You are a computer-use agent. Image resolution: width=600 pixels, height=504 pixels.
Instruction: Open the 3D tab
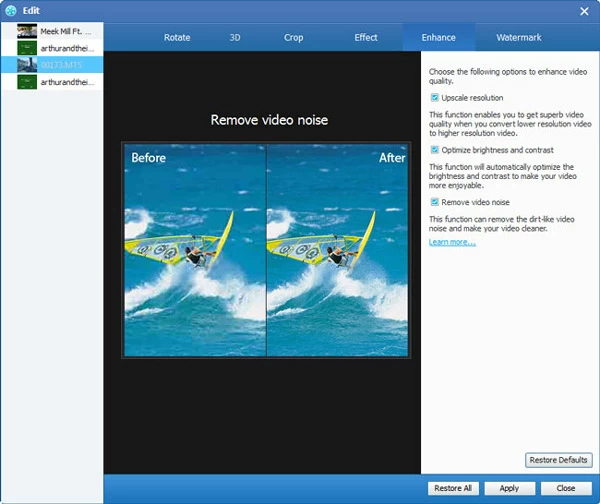point(235,38)
